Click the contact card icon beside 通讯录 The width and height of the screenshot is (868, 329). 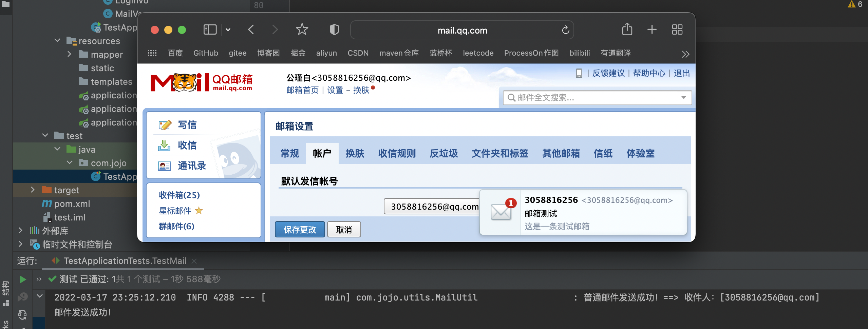point(165,166)
